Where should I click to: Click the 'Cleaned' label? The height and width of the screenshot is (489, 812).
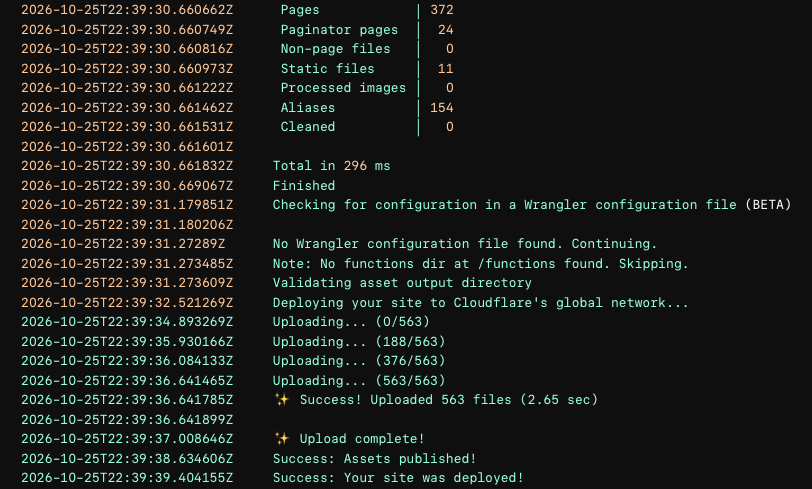tap(308, 127)
